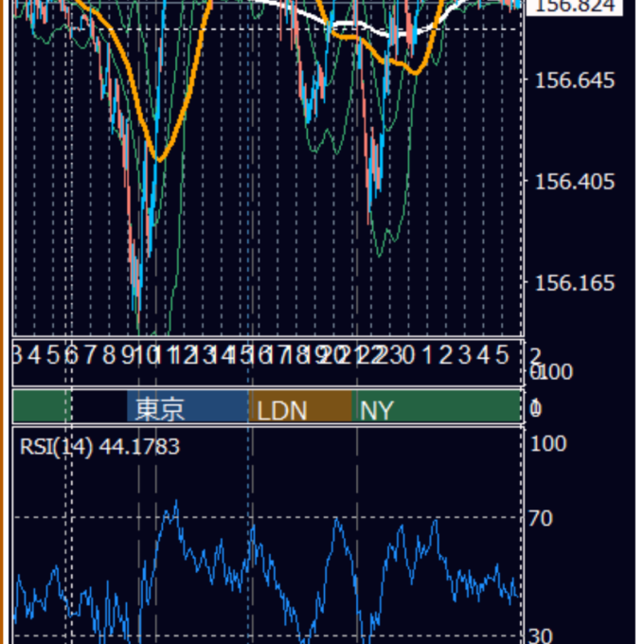Click the LDN session band
The width and height of the screenshot is (644, 644).
(300, 406)
